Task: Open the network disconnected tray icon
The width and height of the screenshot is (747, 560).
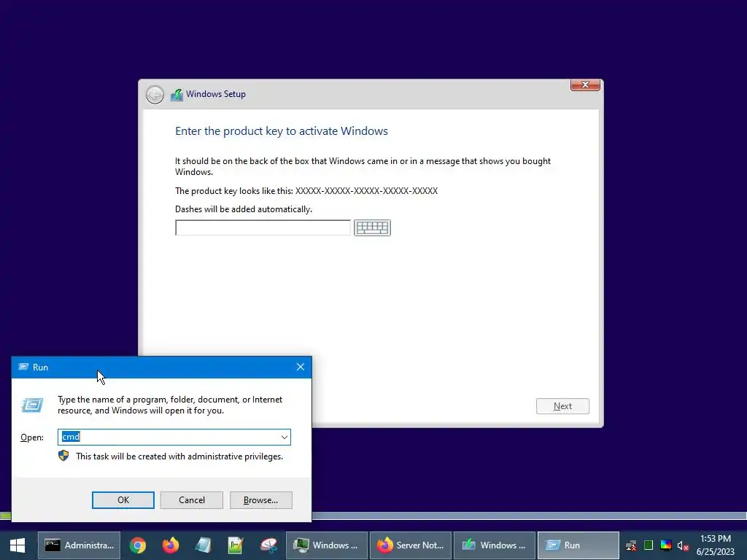Action: 631,545
